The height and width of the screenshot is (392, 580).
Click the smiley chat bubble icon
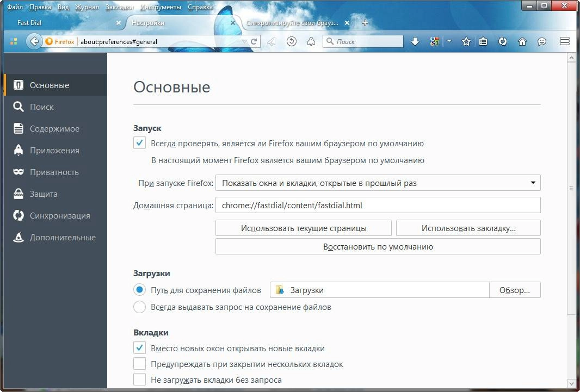(x=542, y=42)
